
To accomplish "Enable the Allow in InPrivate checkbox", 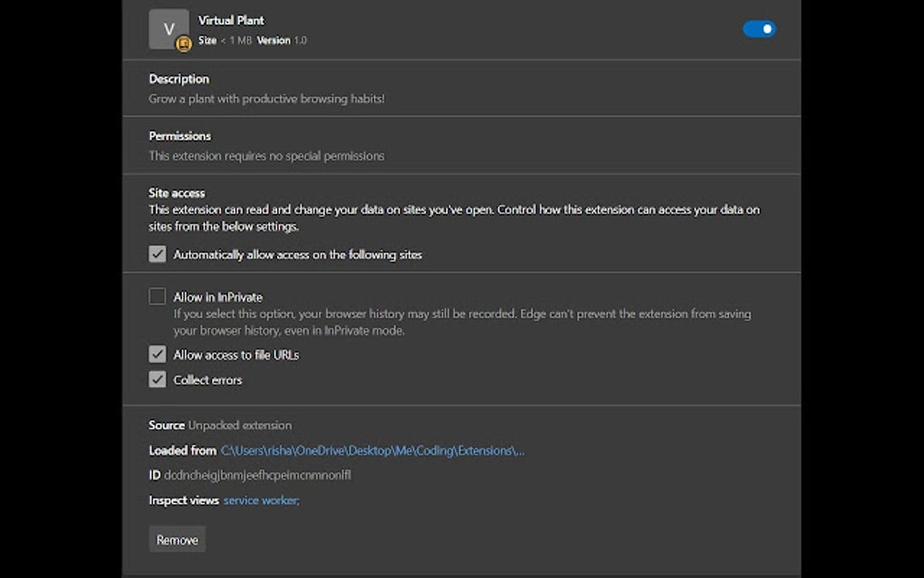I will (x=158, y=296).
